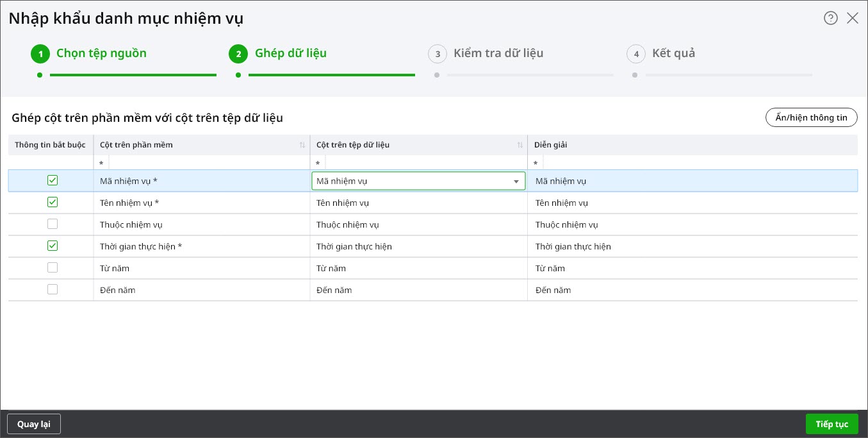Go to the 'Ghép dữ liệu' step tab
Screen dimensions: 868x438
(x=290, y=53)
